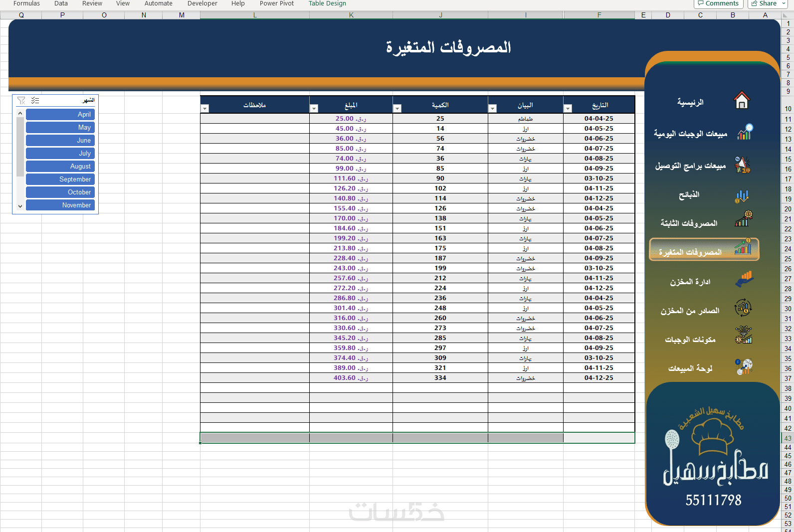Open the البيان column filter dropdown
794x532 pixels.
[492, 108]
